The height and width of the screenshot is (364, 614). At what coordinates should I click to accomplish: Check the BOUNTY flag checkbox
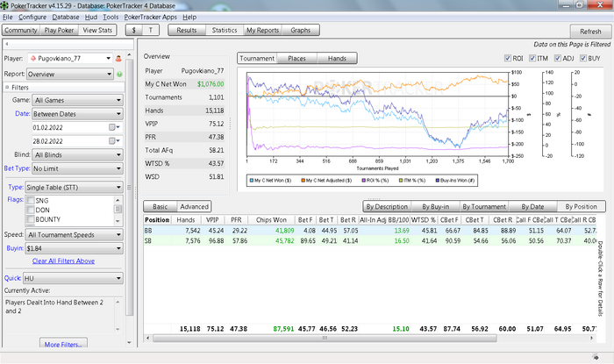(31, 219)
